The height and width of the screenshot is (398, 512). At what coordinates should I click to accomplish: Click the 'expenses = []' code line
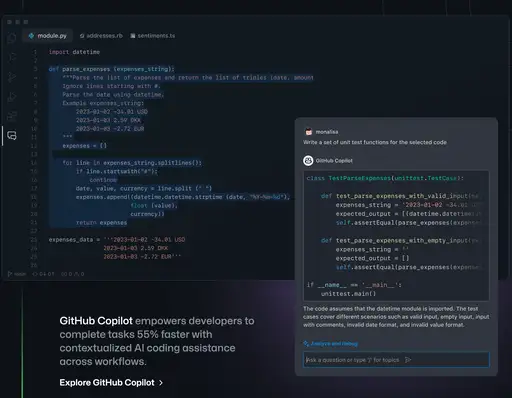coord(85,146)
